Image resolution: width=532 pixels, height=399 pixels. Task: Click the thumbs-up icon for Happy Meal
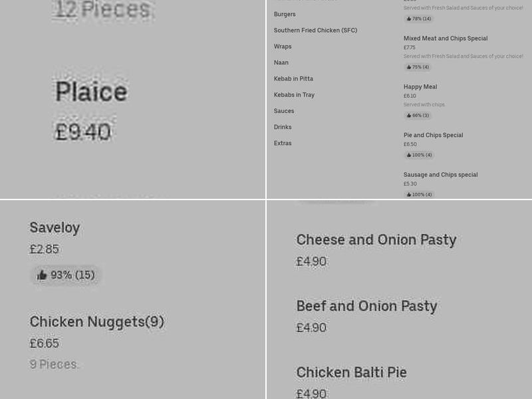click(x=408, y=115)
